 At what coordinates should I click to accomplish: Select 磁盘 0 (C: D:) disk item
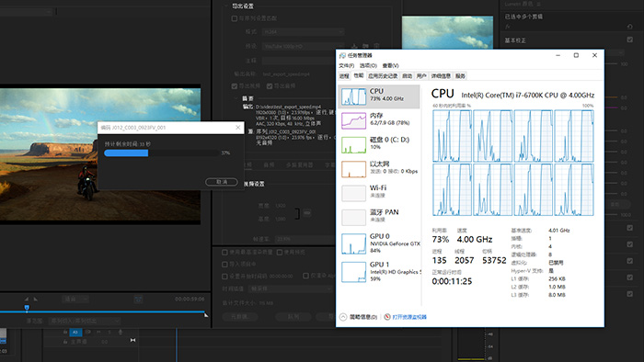tap(379, 145)
